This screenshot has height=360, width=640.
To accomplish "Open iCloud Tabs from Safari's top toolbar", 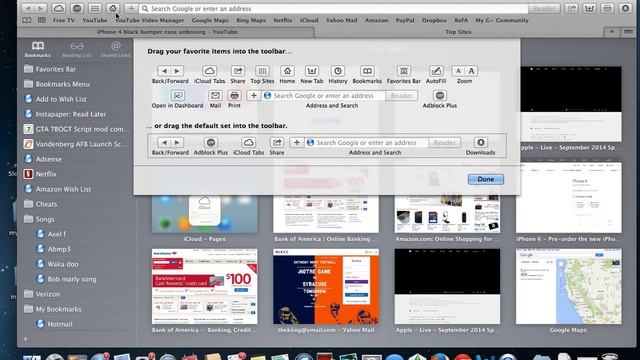I will point(58,8).
